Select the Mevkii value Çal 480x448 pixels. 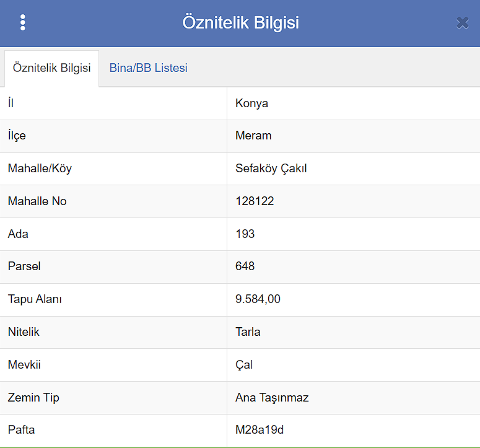(244, 365)
